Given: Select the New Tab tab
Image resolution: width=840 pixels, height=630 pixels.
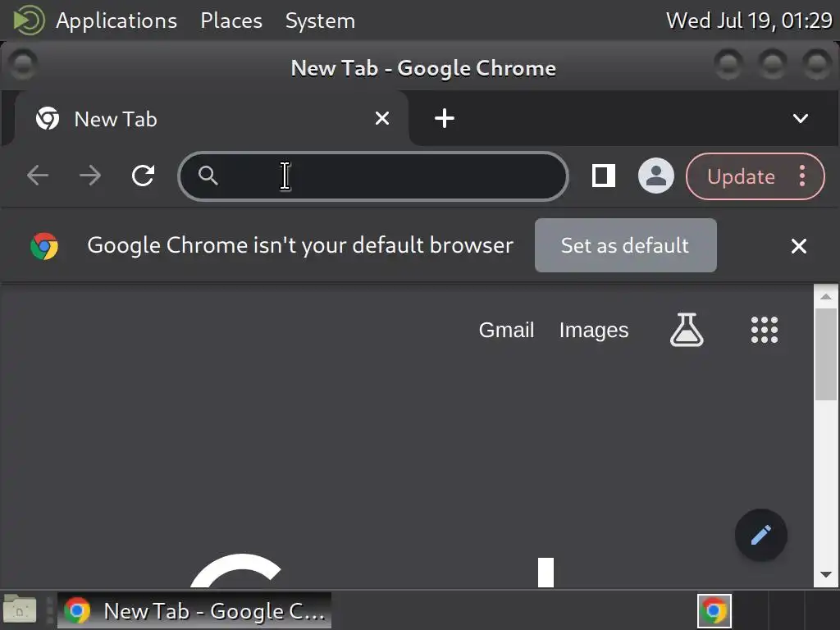Looking at the screenshot, I should 212,118.
